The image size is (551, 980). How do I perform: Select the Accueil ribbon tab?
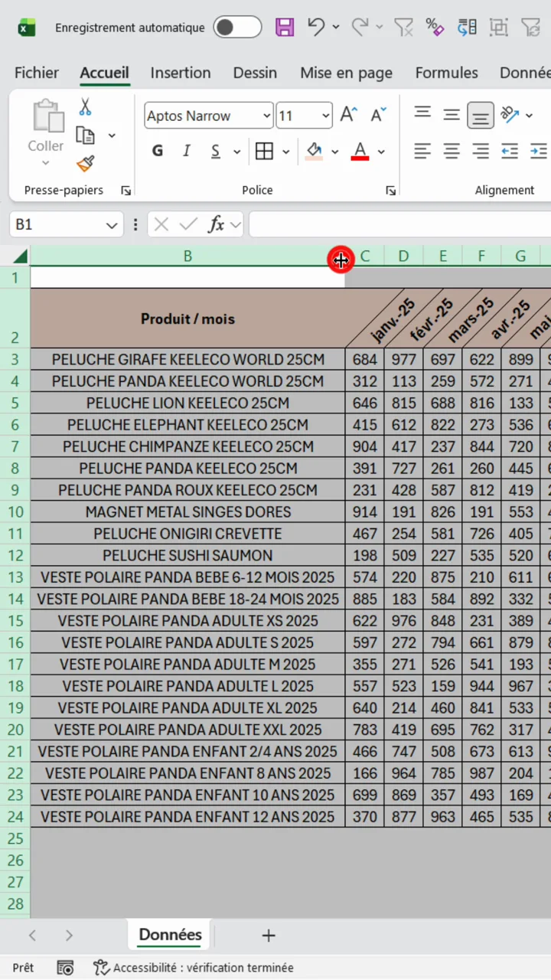point(105,73)
